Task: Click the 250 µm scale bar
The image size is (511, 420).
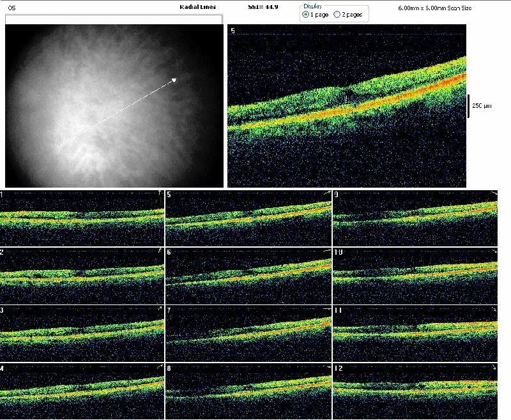Action: tap(469, 107)
